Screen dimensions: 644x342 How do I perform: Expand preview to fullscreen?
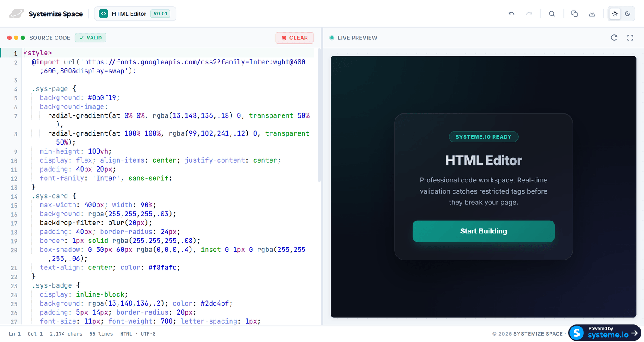click(x=630, y=38)
